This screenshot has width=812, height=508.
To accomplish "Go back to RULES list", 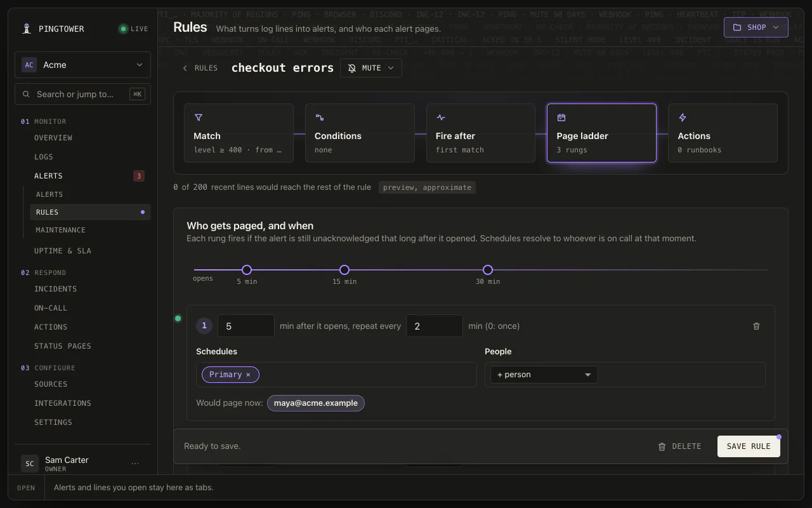I will click(200, 68).
